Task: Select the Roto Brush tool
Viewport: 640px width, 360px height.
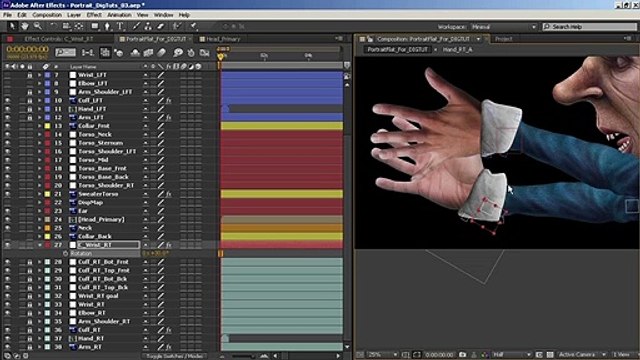Action: click(x=176, y=27)
